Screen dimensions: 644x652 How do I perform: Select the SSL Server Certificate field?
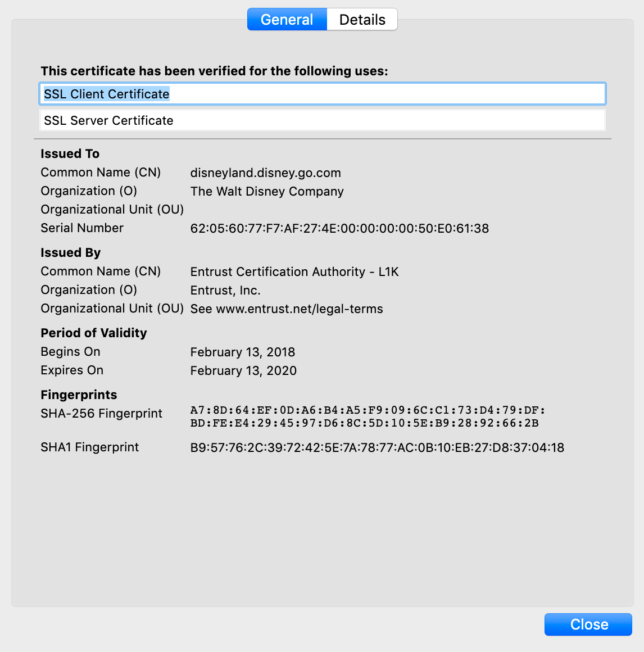(322, 120)
